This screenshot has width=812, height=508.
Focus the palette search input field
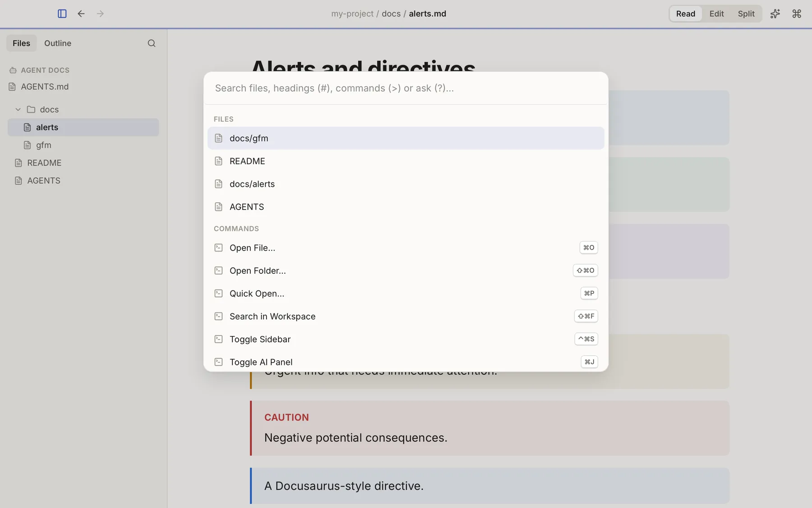tap(406, 88)
